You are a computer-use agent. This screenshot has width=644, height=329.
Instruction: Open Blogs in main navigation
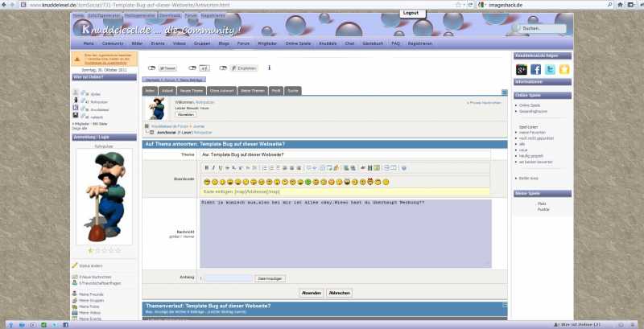[x=224, y=43]
